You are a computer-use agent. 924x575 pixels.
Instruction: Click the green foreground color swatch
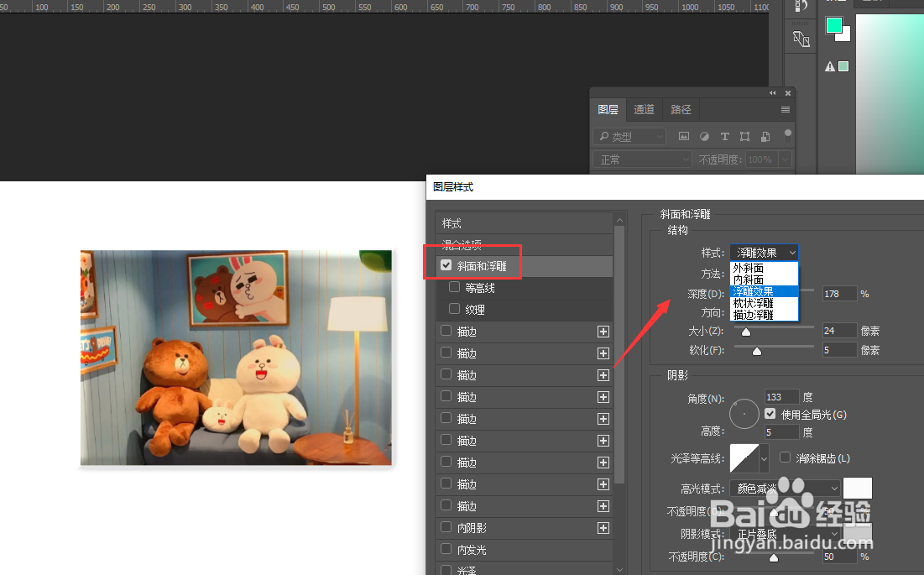pos(833,24)
